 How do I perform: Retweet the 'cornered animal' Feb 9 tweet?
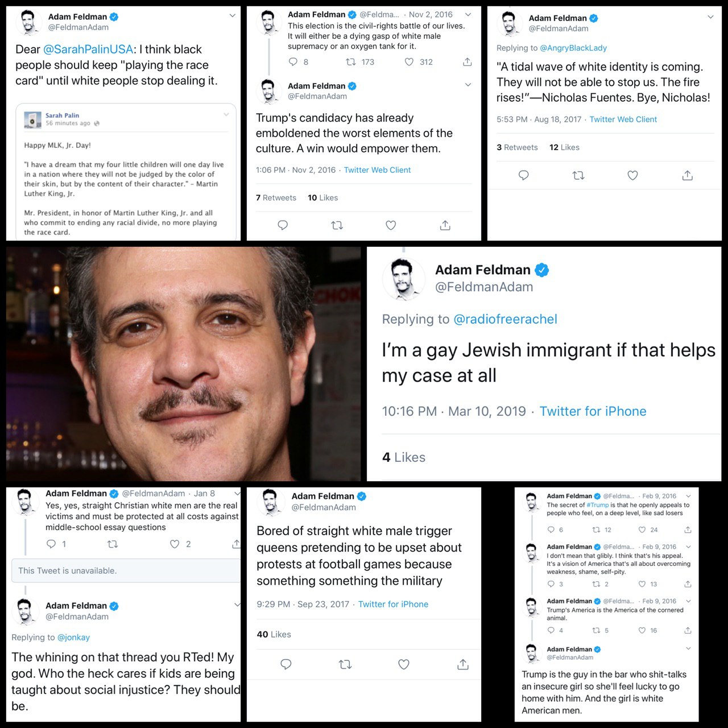(x=596, y=630)
